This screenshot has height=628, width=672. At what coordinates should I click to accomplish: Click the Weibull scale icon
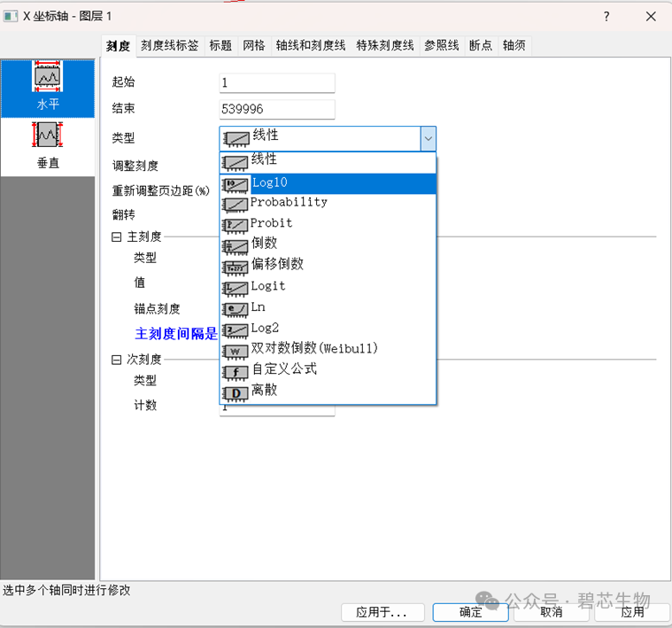pyautogui.click(x=236, y=352)
